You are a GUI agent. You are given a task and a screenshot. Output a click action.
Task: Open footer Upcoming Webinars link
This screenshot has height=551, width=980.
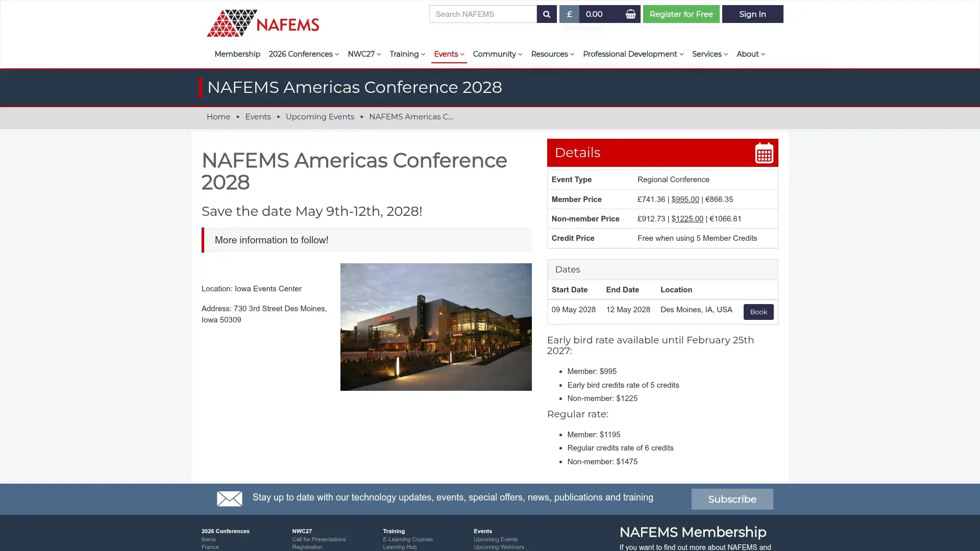coord(498,547)
